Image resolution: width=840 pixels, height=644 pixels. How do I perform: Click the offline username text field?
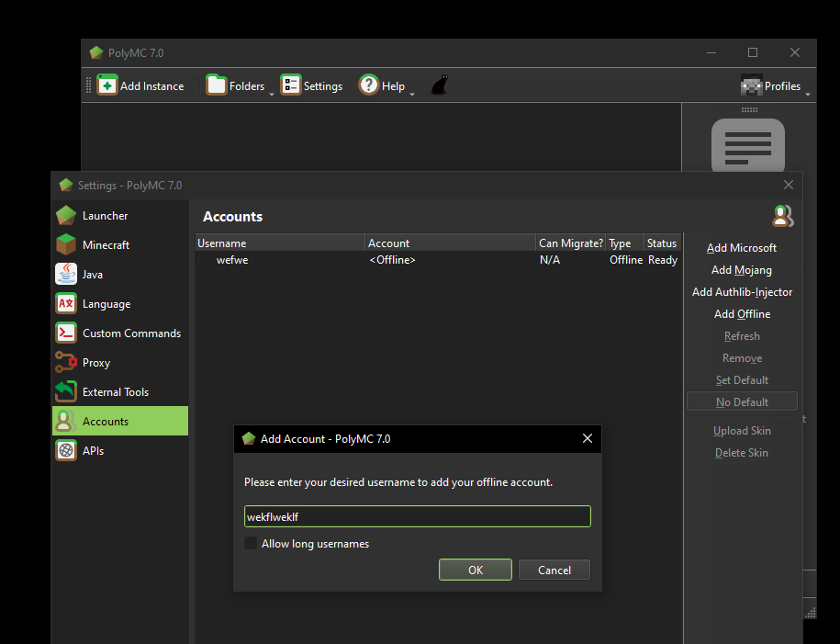[x=418, y=516]
